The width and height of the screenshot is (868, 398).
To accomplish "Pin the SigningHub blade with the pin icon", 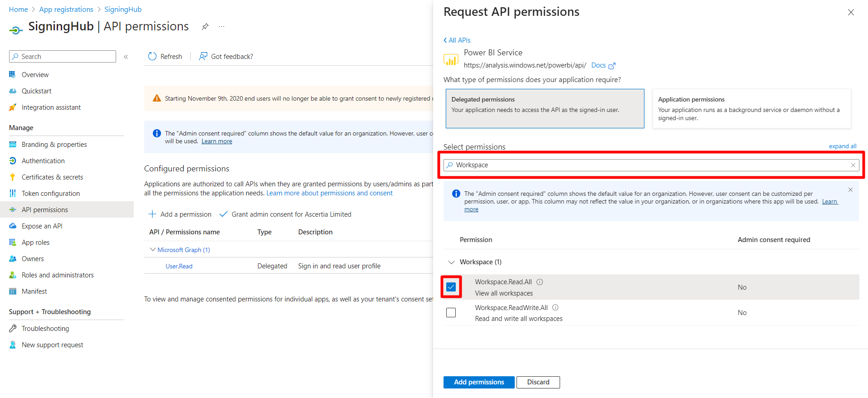I will (205, 27).
